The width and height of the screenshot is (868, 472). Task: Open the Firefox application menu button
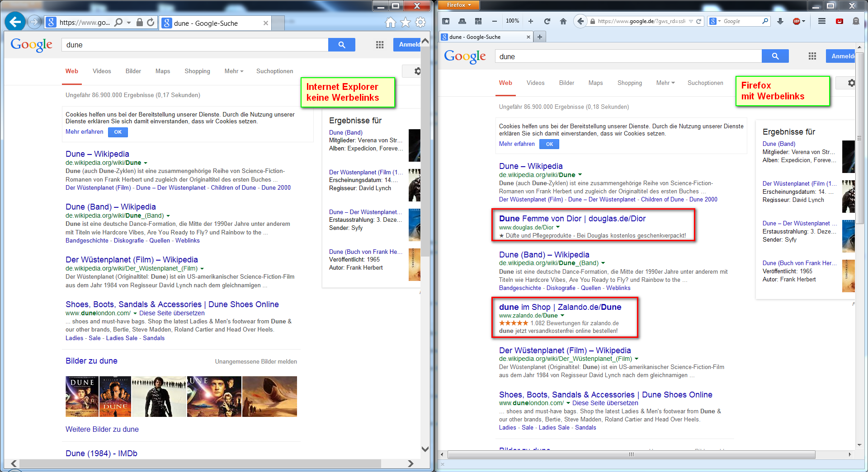point(459,5)
